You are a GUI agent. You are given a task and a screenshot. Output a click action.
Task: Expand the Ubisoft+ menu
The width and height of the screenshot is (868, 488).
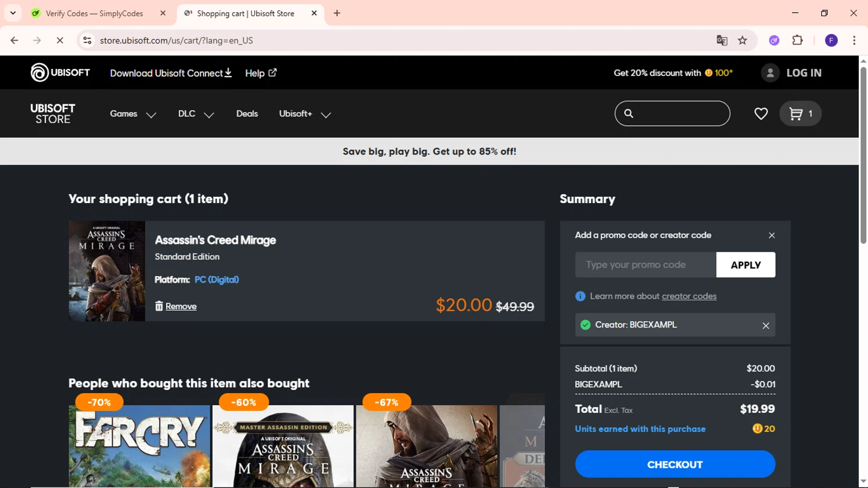tap(305, 114)
